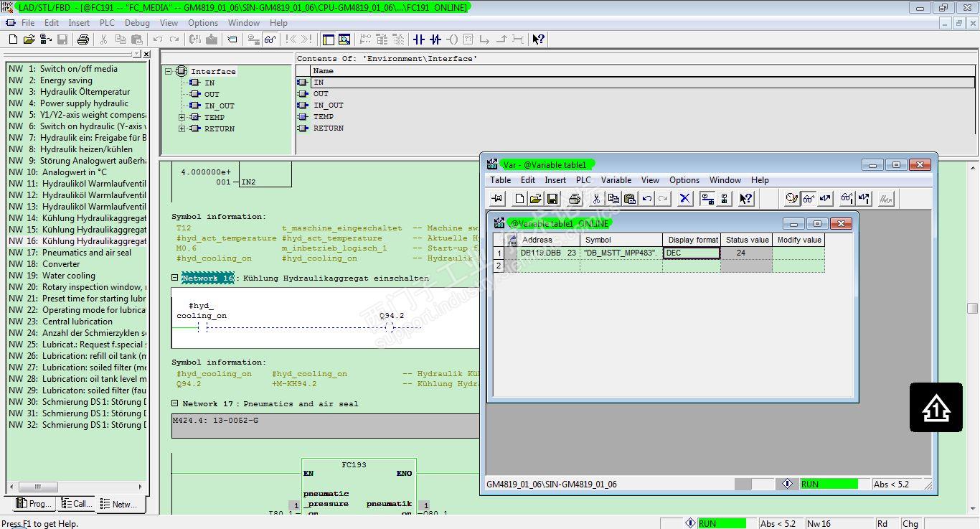Image resolution: width=980 pixels, height=529 pixels.
Task: Collapse Network 16 section
Action: pyautogui.click(x=175, y=278)
